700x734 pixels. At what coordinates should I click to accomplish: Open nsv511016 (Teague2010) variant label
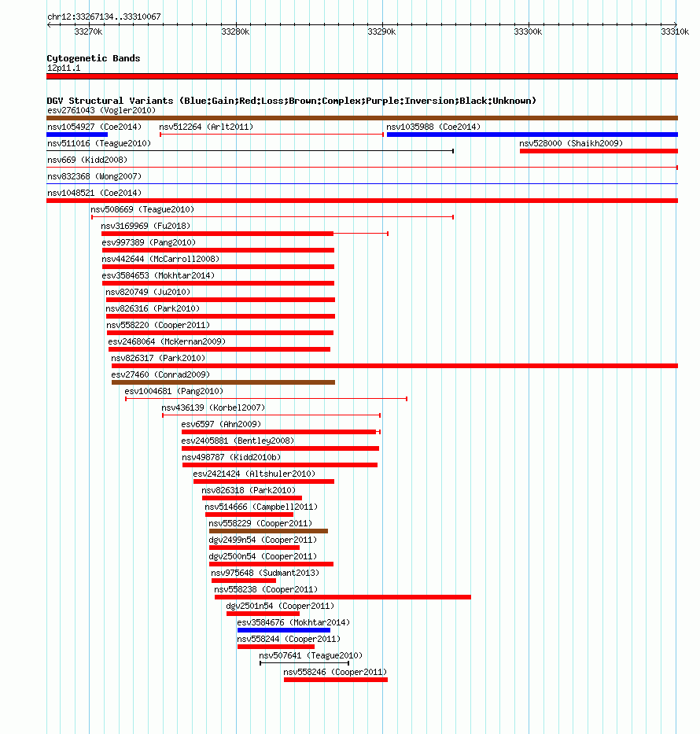tap(99, 143)
